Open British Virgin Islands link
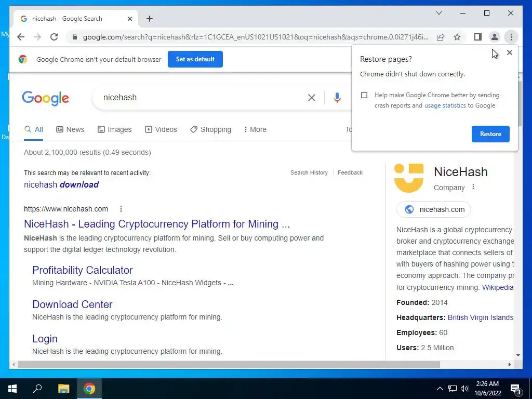 point(481,317)
